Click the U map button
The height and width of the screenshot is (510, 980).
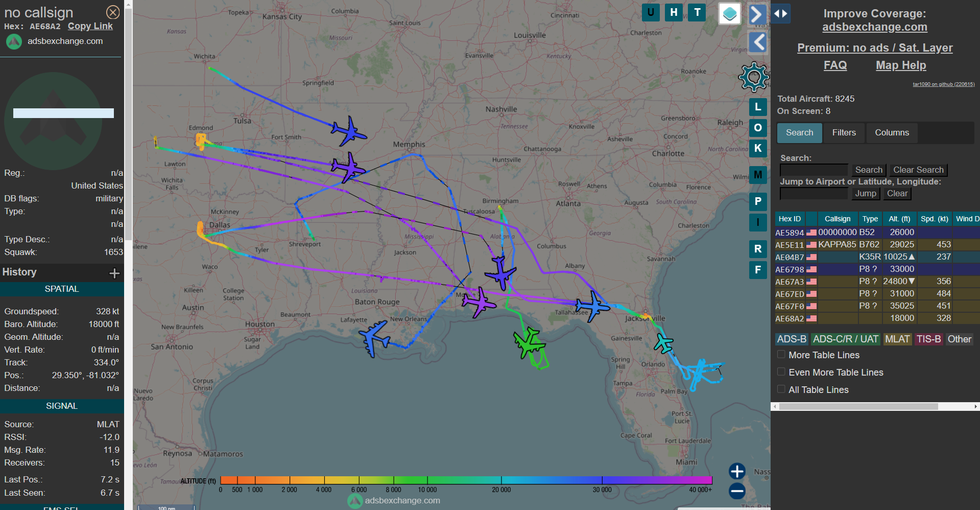click(x=651, y=12)
